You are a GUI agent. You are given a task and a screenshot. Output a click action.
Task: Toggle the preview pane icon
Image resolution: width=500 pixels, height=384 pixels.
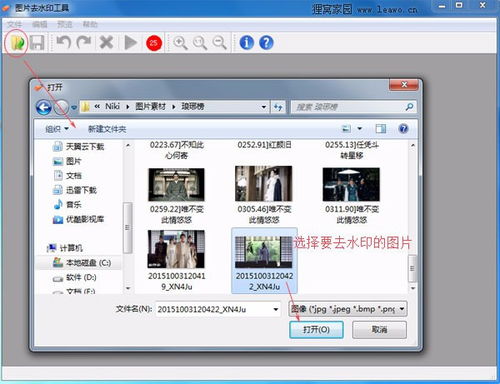click(381, 129)
